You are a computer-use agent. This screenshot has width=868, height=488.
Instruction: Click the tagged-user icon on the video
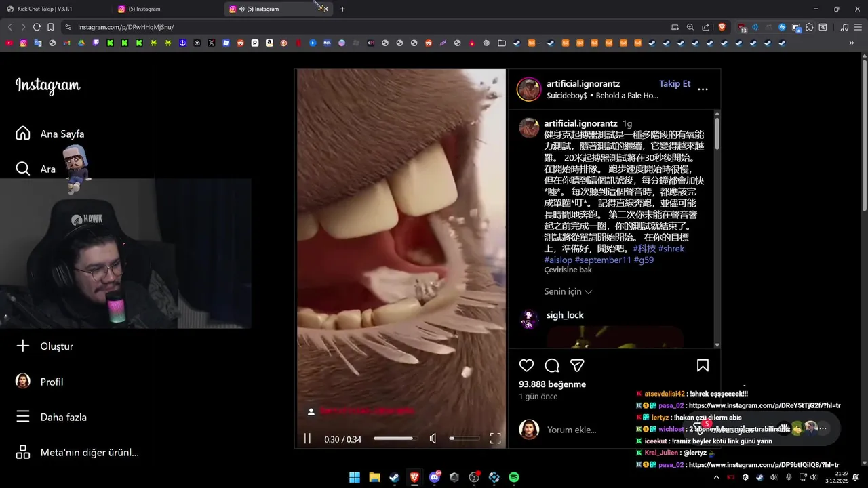point(311,411)
